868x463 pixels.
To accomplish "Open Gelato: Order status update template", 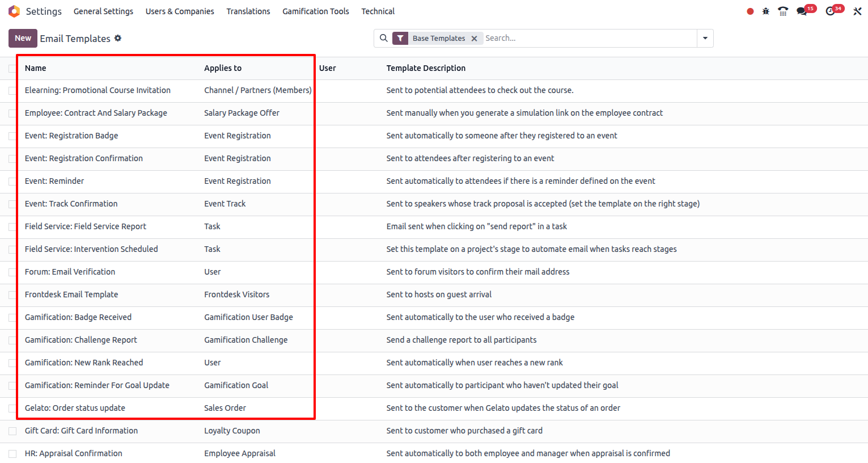I will [x=75, y=408].
